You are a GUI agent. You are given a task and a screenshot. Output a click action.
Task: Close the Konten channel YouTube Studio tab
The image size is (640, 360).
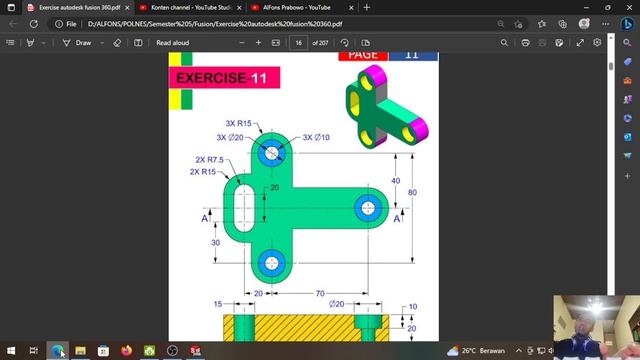point(239,8)
